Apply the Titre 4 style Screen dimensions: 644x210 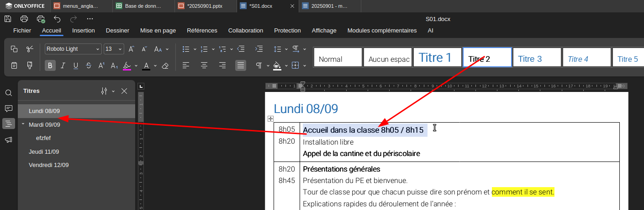click(587, 57)
